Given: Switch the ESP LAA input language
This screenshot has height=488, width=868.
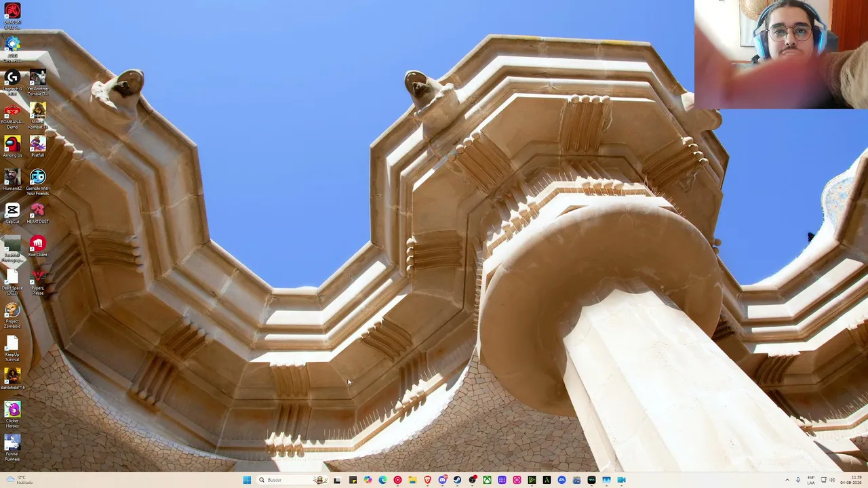Looking at the screenshot, I should coord(811,480).
